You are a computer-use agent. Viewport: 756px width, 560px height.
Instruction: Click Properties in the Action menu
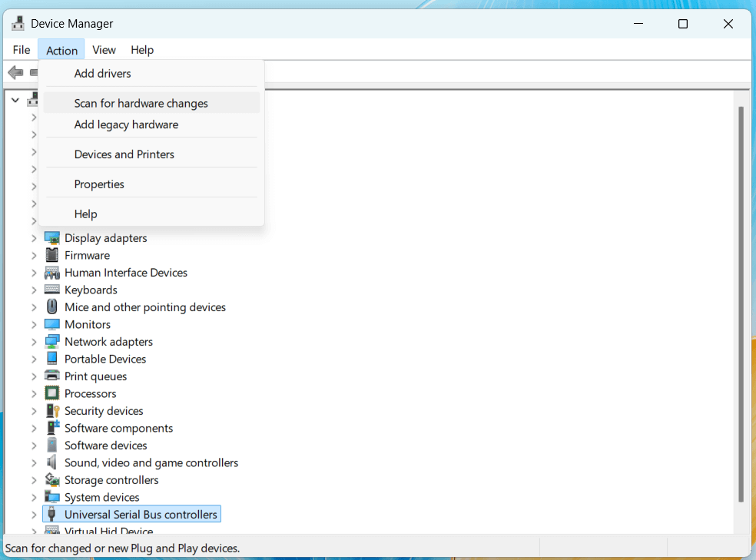pos(99,184)
